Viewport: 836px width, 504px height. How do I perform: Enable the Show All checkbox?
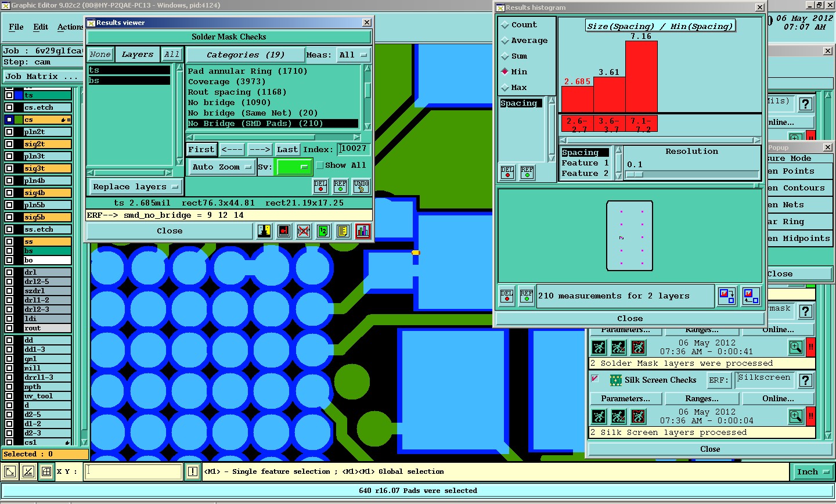tap(319, 165)
